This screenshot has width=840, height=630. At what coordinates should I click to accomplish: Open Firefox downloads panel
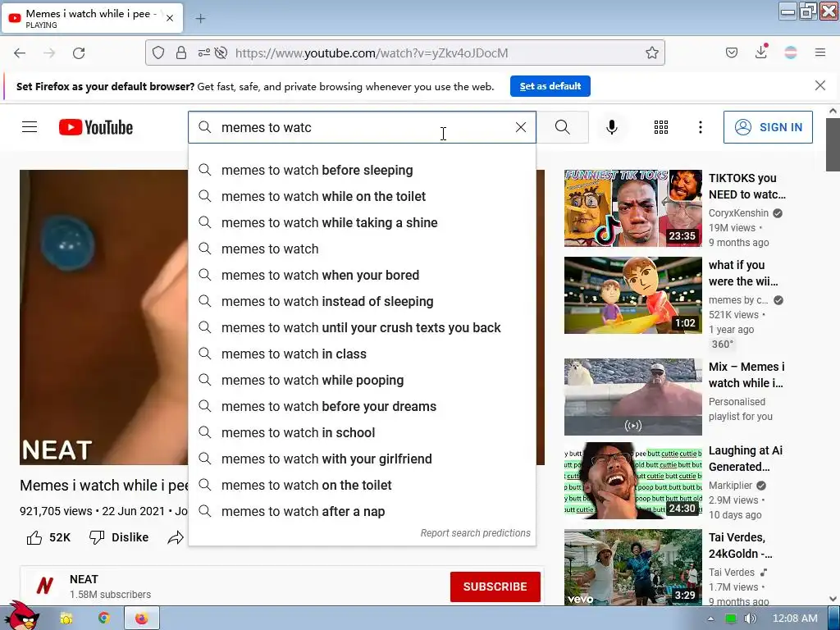pos(761,52)
